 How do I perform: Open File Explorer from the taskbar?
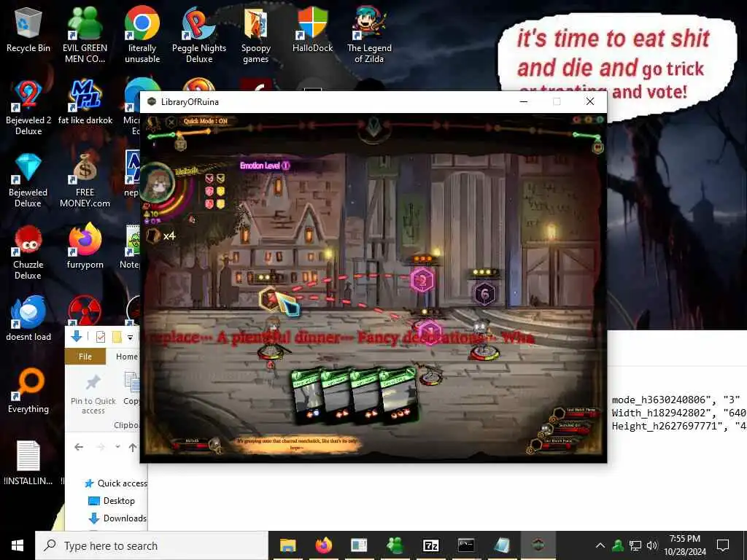(287, 545)
